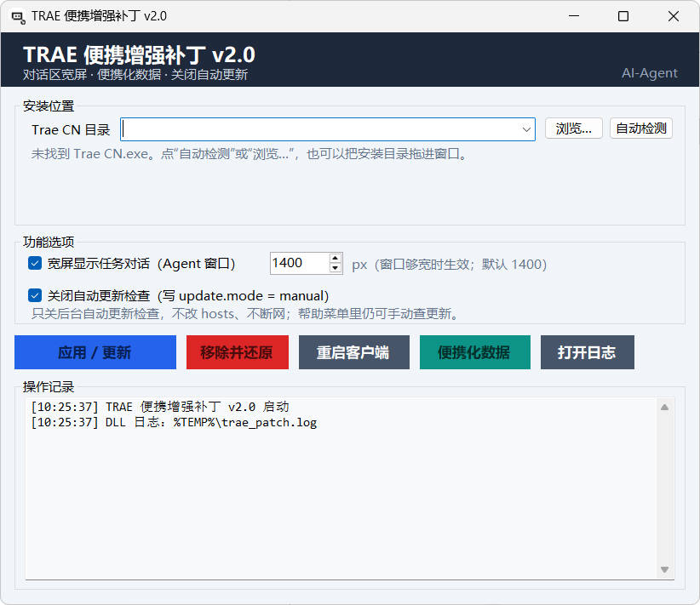Click log line 'TRAE 便携增强补丁 v2.0 启动'
Image resolution: width=700 pixels, height=605 pixels.
click(160, 407)
